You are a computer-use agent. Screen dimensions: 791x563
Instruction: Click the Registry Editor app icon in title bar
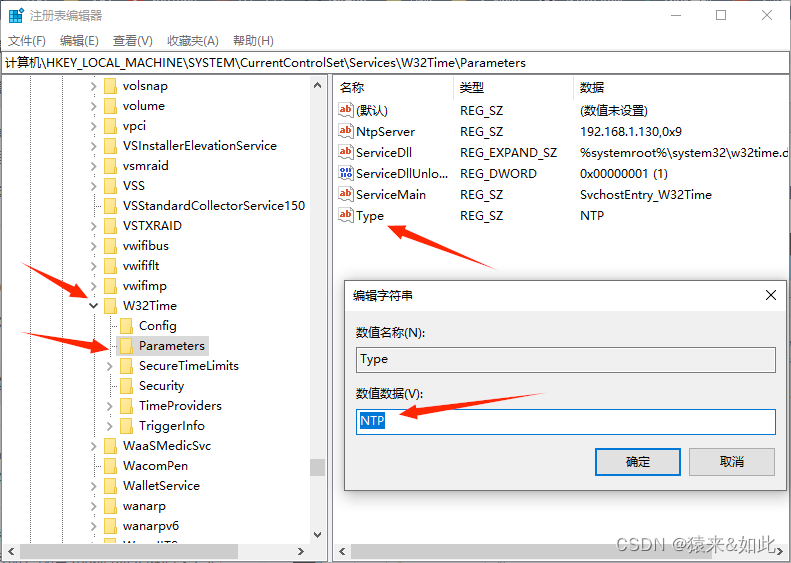click(x=16, y=15)
